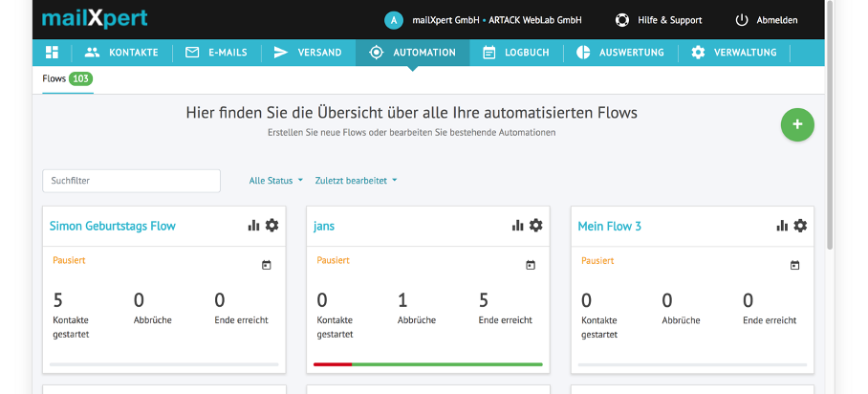The height and width of the screenshot is (394, 868).
Task: Open statistics icon for jans flow
Action: point(517,226)
